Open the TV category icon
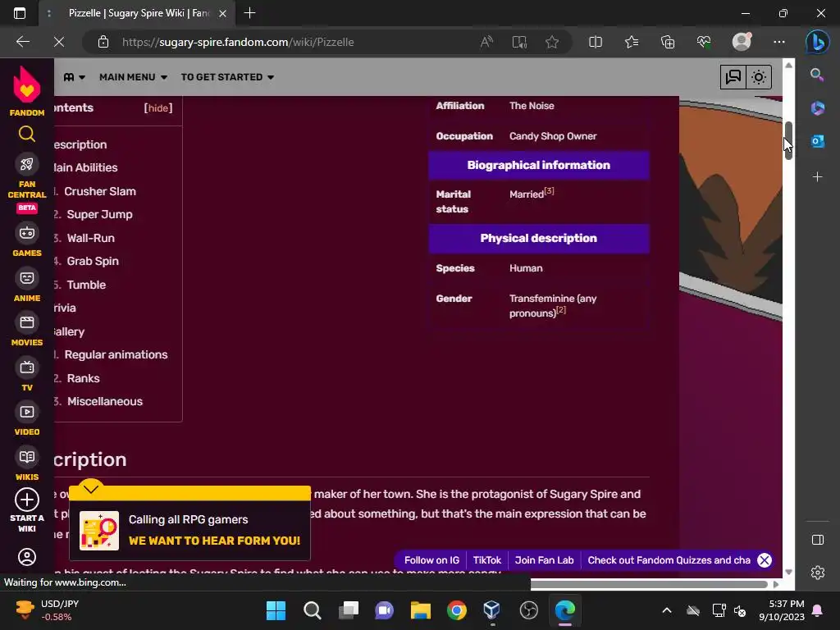The height and width of the screenshot is (630, 840). point(27,367)
